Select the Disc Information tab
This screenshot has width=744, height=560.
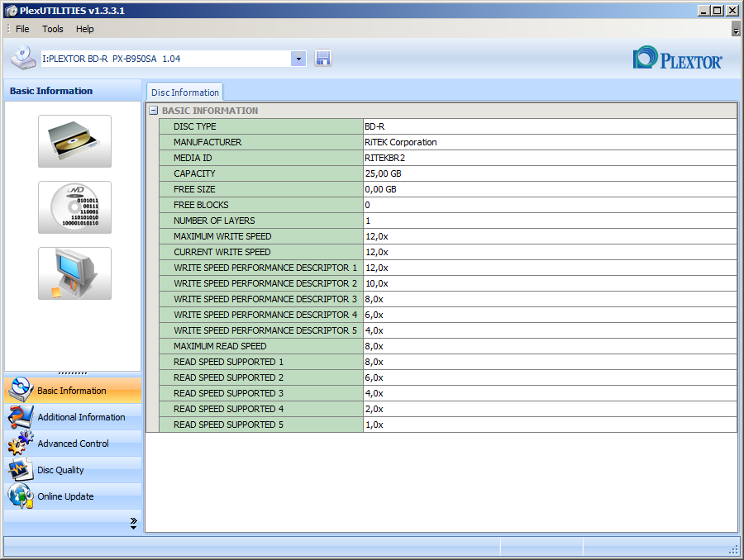(x=185, y=93)
